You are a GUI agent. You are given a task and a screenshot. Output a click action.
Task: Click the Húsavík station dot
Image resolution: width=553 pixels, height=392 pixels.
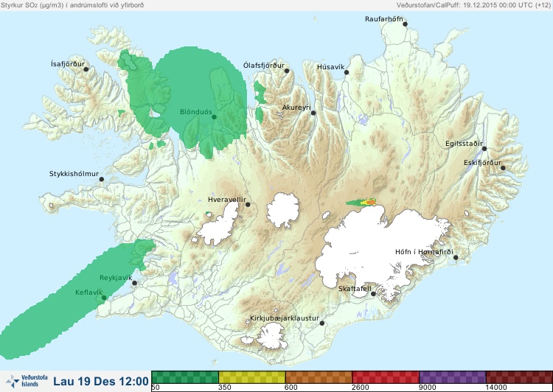(347, 72)
